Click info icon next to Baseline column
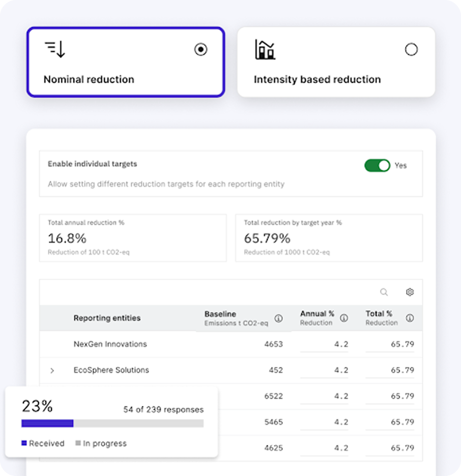 278,318
